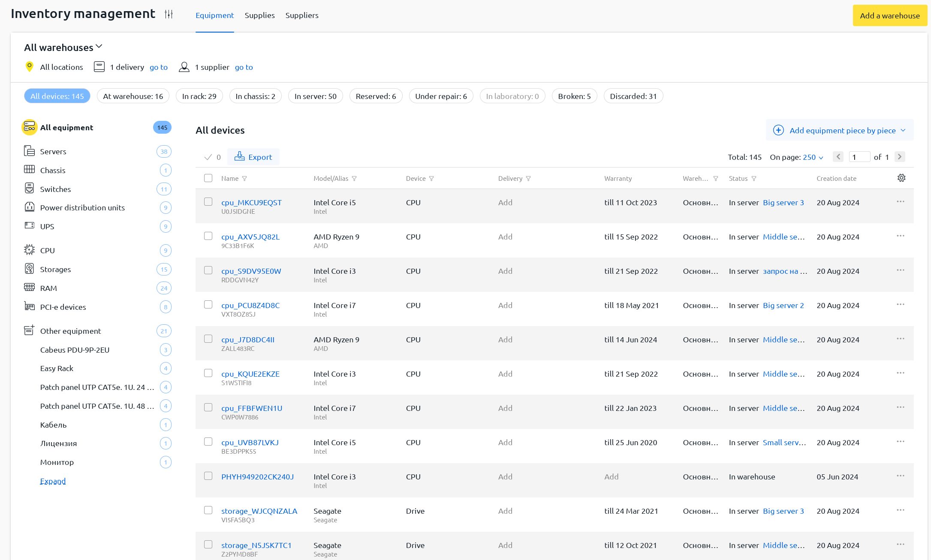The image size is (931, 560).
Task: Click the Status column filter icon
Action: click(754, 179)
